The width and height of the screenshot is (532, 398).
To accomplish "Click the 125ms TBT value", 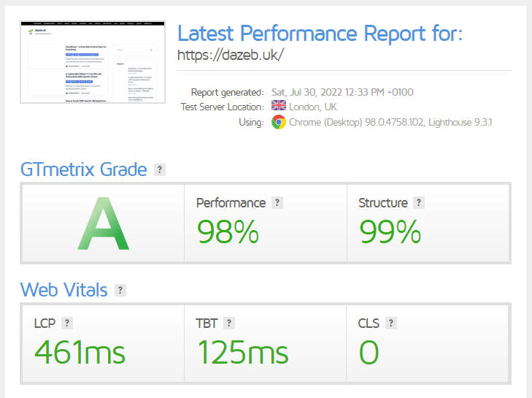I will [243, 352].
